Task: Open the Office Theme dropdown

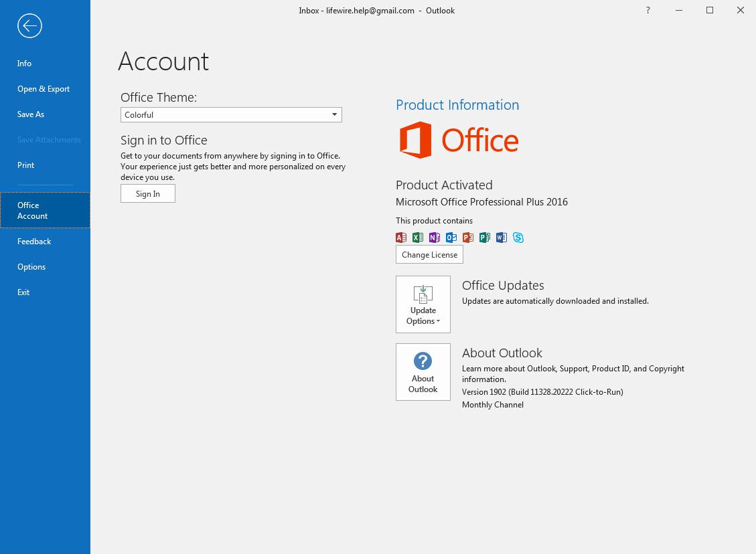Action: click(231, 114)
